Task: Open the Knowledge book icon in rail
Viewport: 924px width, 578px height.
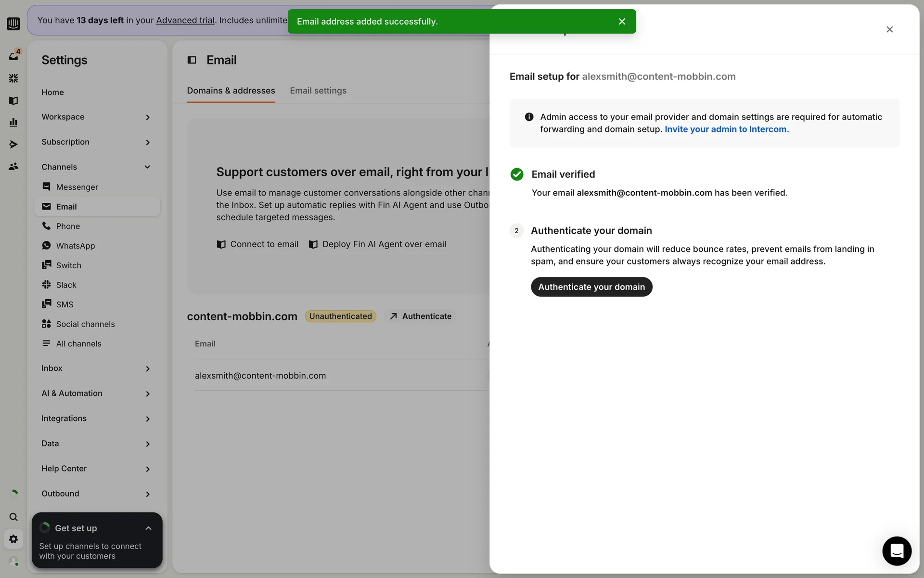Action: click(x=13, y=100)
